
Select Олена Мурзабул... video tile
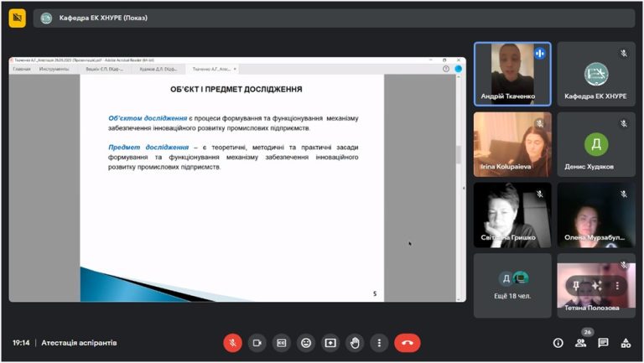[596, 215]
